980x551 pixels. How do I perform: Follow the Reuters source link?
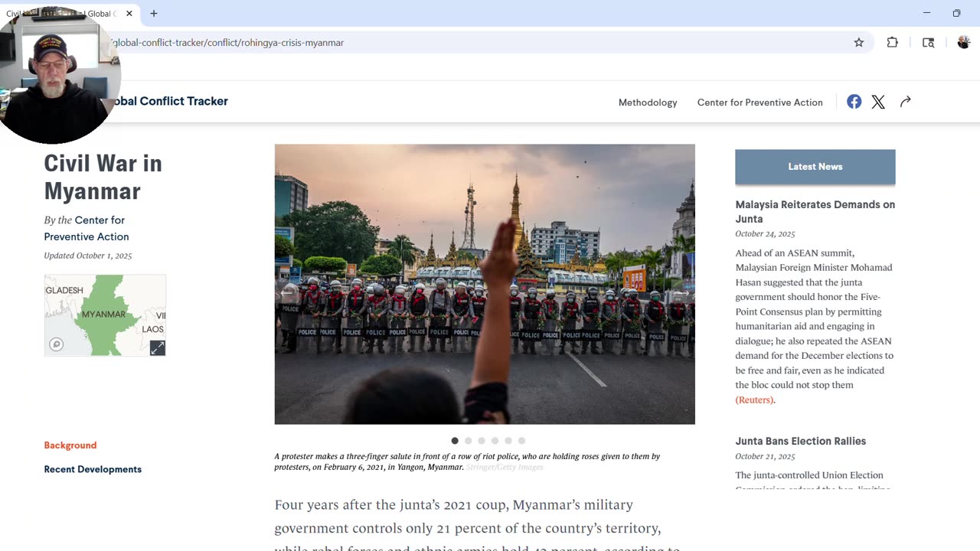coord(754,399)
